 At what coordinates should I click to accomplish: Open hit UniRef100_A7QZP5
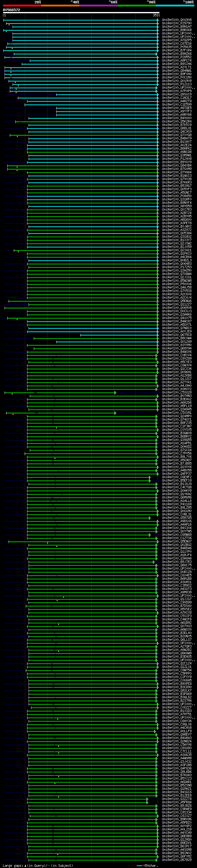176,40
